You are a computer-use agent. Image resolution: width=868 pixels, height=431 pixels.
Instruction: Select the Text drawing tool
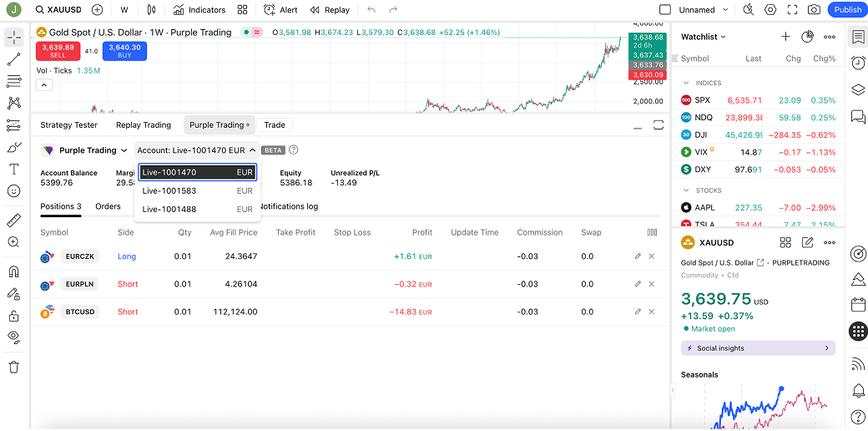tap(13, 169)
